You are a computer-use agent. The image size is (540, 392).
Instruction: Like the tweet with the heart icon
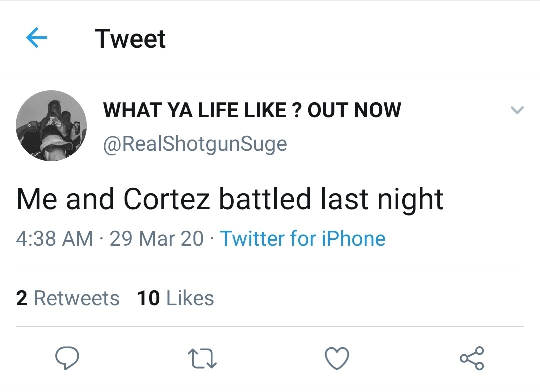(x=337, y=358)
